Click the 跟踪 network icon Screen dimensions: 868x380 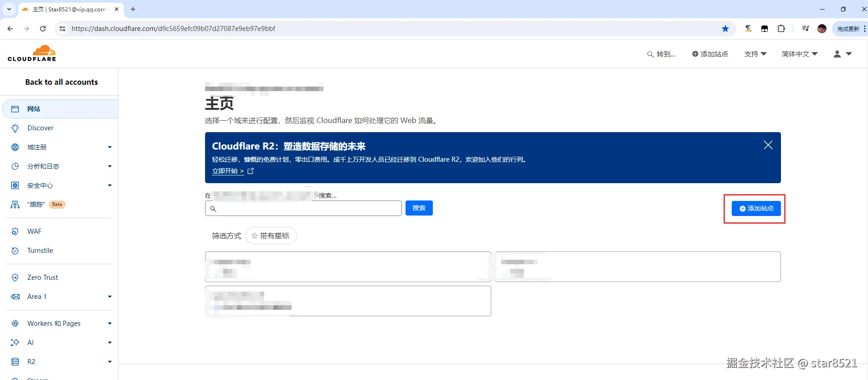(x=15, y=205)
